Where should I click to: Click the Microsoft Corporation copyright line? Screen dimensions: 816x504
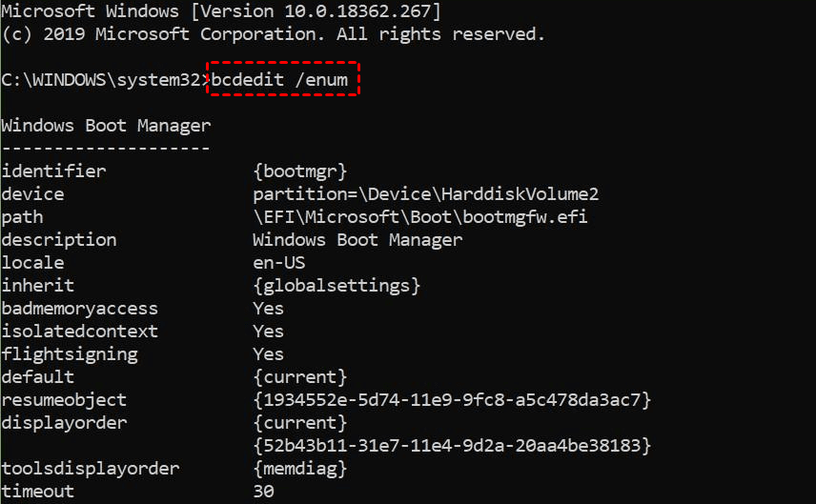pyautogui.click(x=273, y=33)
